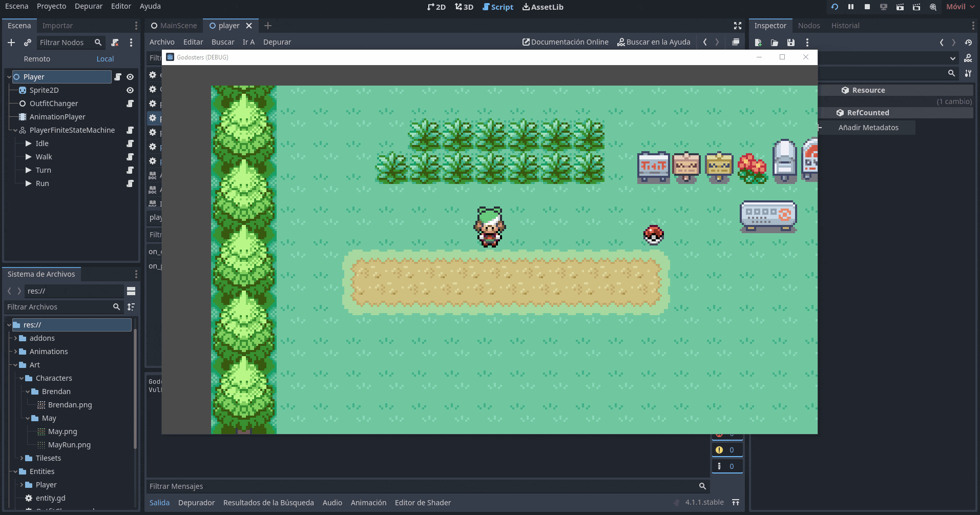This screenshot has width=980, height=515.
Task: Make script editor floating window icon
Action: coord(736,42)
